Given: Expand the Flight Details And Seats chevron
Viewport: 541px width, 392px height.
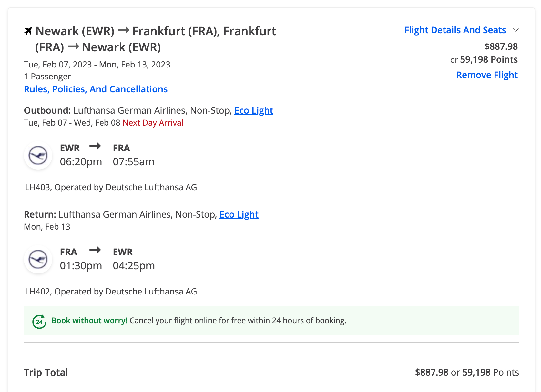Looking at the screenshot, I should pos(516,30).
